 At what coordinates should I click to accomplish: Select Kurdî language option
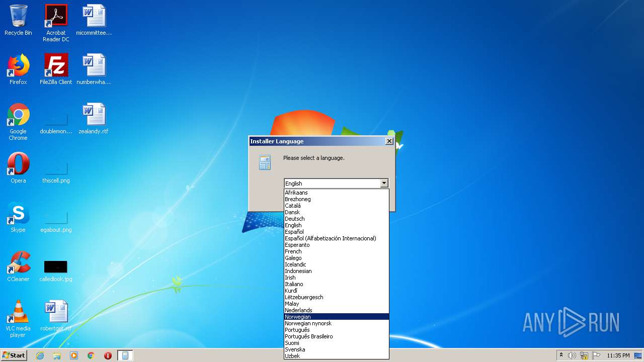point(337,291)
